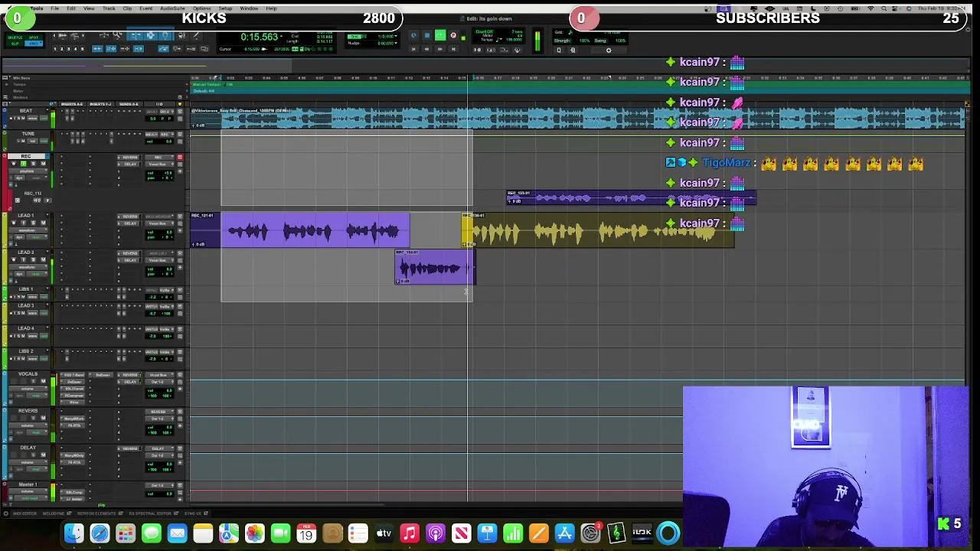Viewport: 980px width, 551px height.
Task: Open the LEAD 2 waveform view selector
Action: 28,267
